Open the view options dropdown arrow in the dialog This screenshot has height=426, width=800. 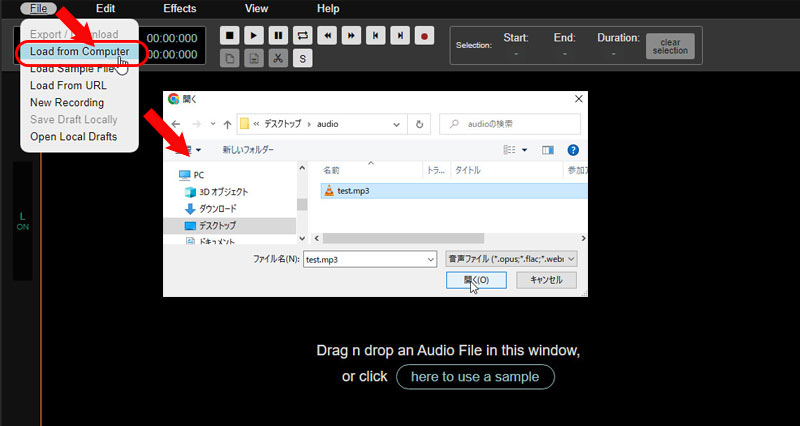(525, 150)
